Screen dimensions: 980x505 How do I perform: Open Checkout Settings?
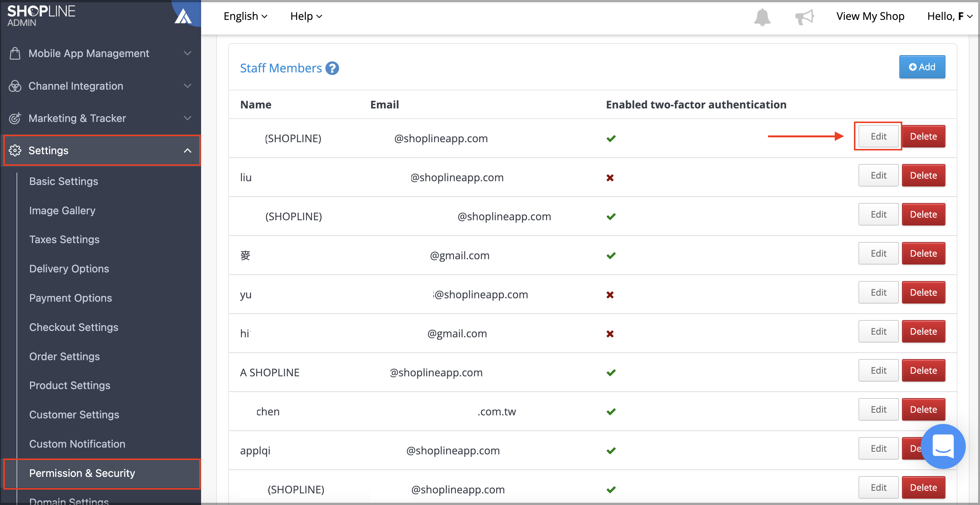click(74, 327)
